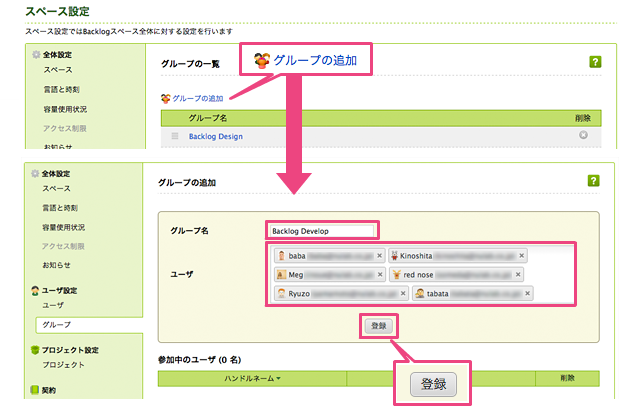Click tabata's avatar icon in user field
Screen dimensions: 621x406
[420, 294]
